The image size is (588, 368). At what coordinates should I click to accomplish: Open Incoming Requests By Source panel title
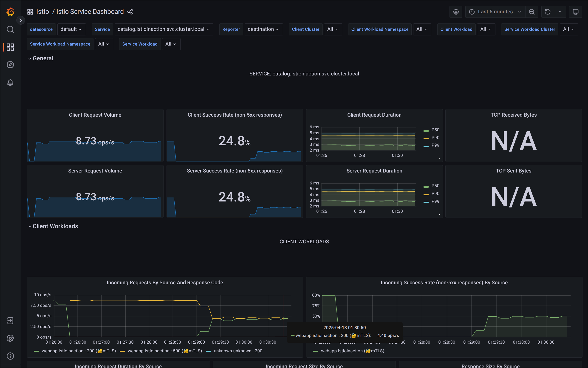tap(165, 283)
